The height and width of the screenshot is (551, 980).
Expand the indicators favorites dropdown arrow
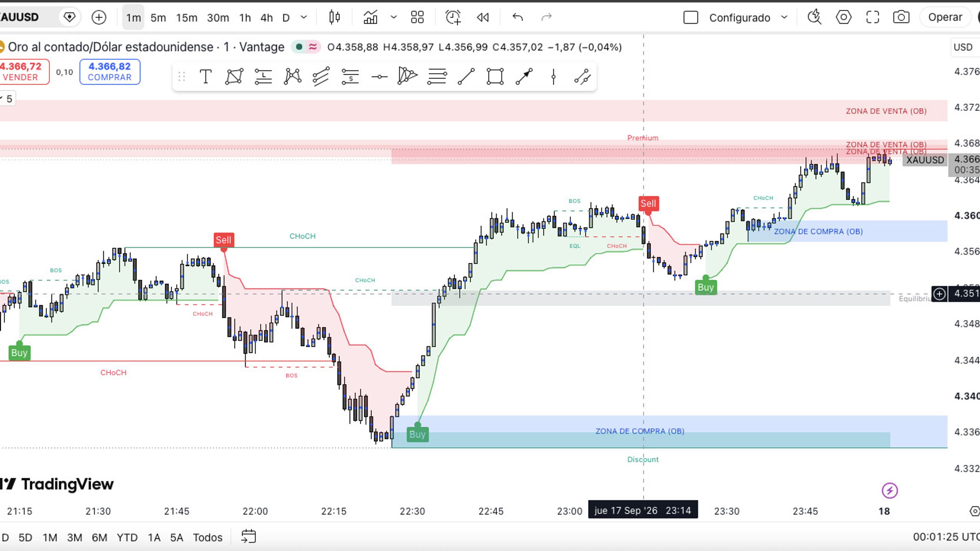coord(394,17)
